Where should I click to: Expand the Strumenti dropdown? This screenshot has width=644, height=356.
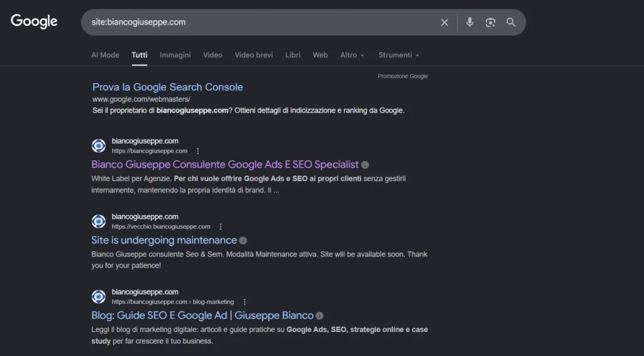pos(398,55)
